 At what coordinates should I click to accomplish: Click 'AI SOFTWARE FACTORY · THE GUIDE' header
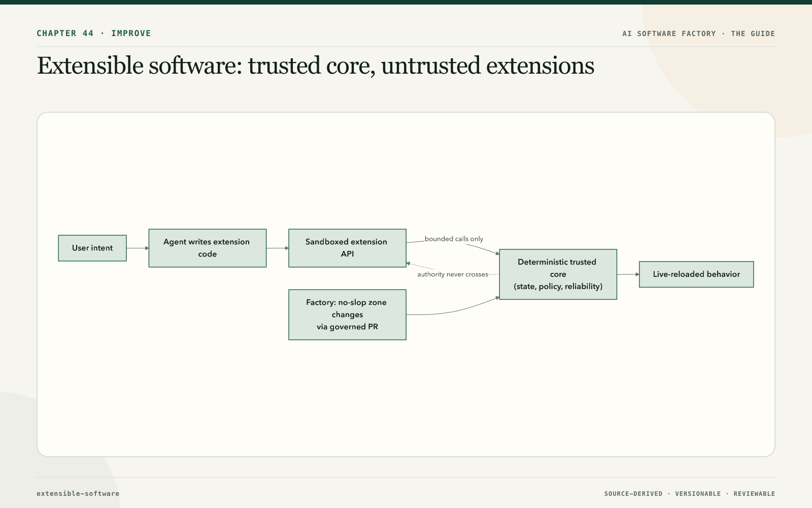[x=699, y=34]
